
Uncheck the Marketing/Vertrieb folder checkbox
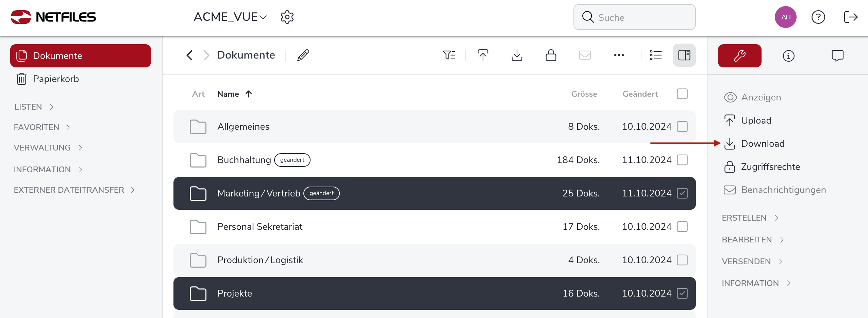(x=682, y=193)
